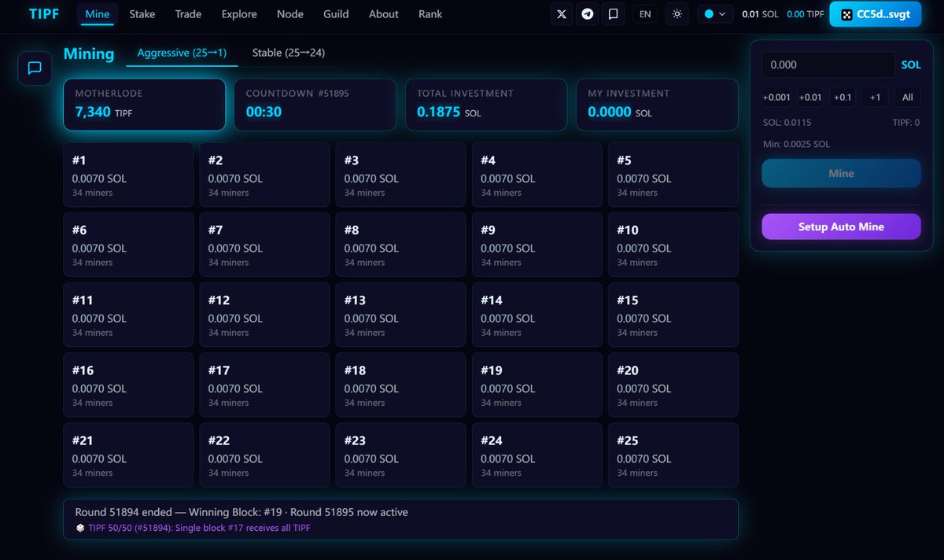Open the docs book icon in header
The width and height of the screenshot is (944, 560).
coord(614,14)
